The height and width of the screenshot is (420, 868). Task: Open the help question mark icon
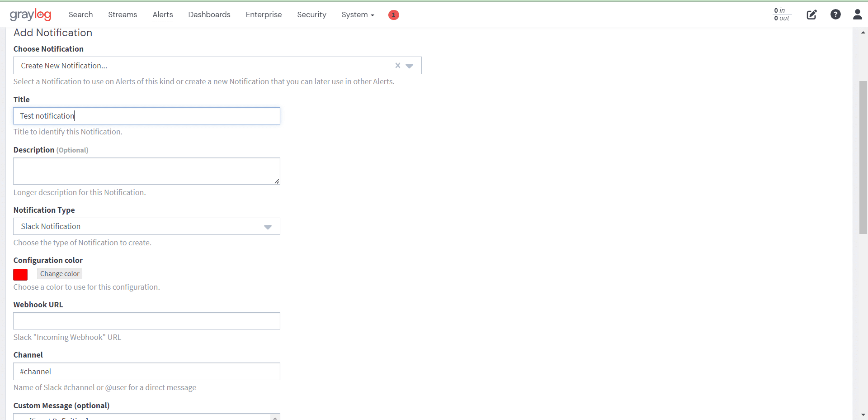835,14
